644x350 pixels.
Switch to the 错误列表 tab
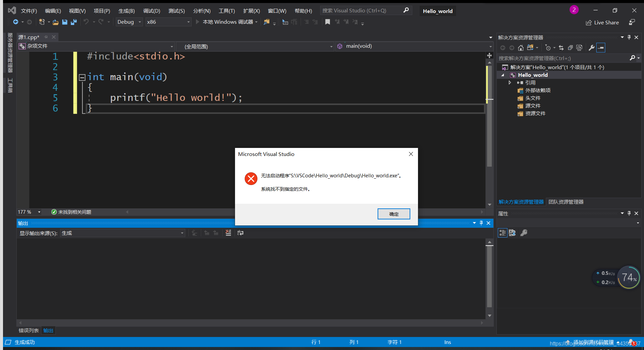pos(28,330)
